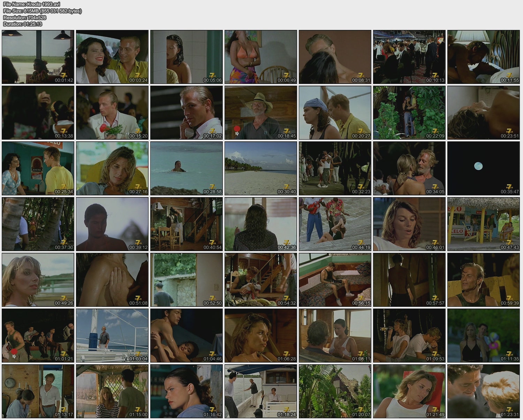Click the swimmer in sea frame 00:28:58

click(187, 168)
